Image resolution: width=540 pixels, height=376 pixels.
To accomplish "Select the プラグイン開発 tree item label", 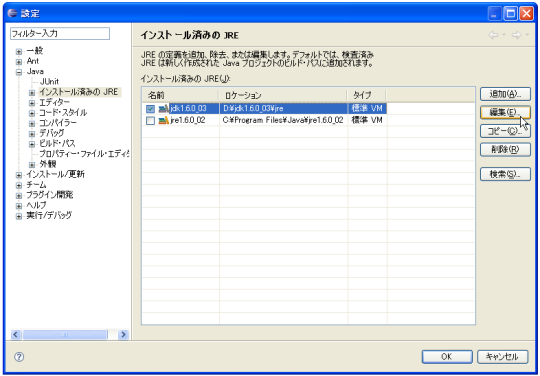I will point(50,195).
